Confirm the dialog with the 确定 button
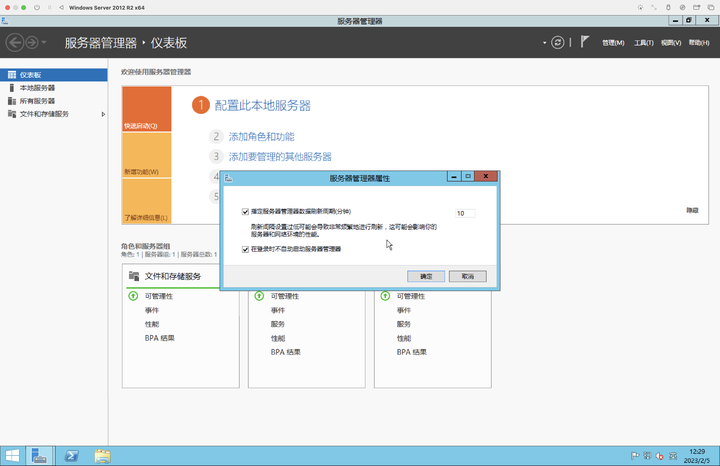Viewport: 720px width, 466px height. (426, 276)
